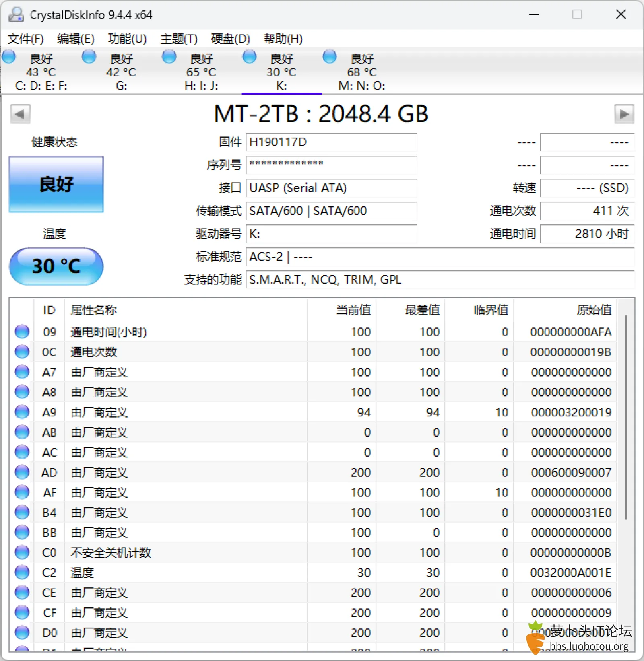Show the previous disk with left arrow
This screenshot has width=644, height=661.
point(20,114)
